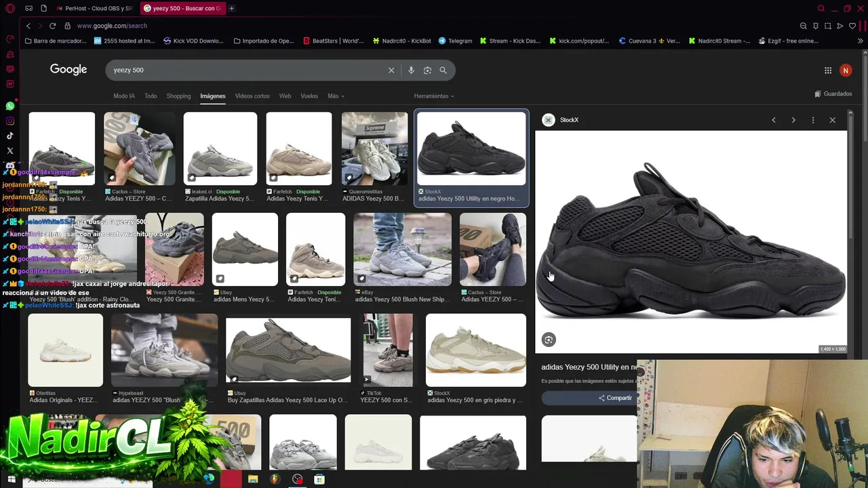Submit search with the magnifier icon

pos(443,70)
